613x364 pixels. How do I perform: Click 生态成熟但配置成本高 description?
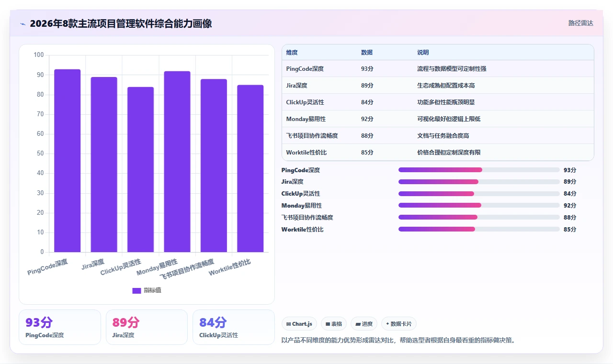[446, 86]
